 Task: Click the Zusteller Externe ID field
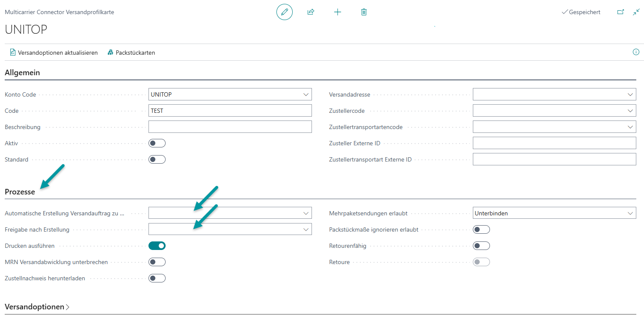click(x=555, y=143)
